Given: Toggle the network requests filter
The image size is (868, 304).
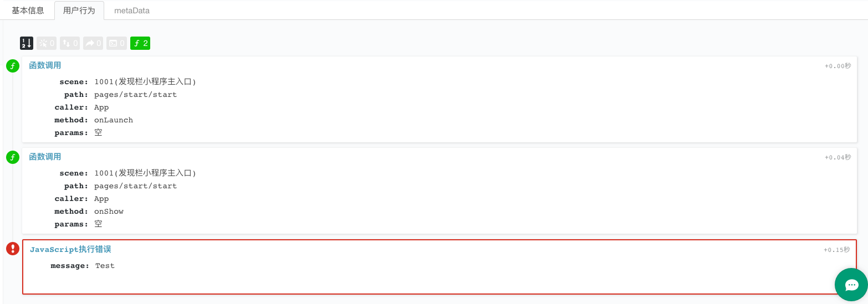Looking at the screenshot, I should tap(70, 43).
